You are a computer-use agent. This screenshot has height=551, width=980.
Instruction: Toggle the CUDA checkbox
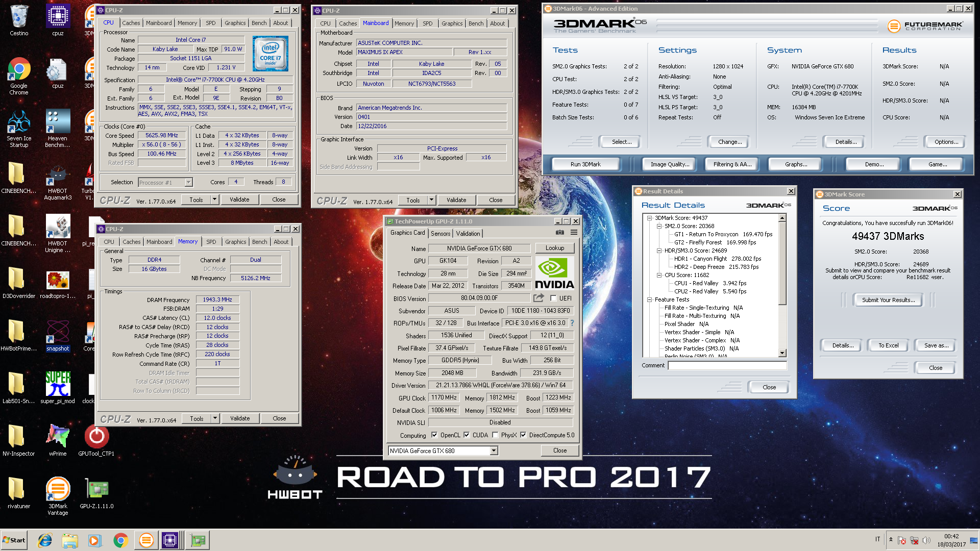pyautogui.click(x=467, y=435)
